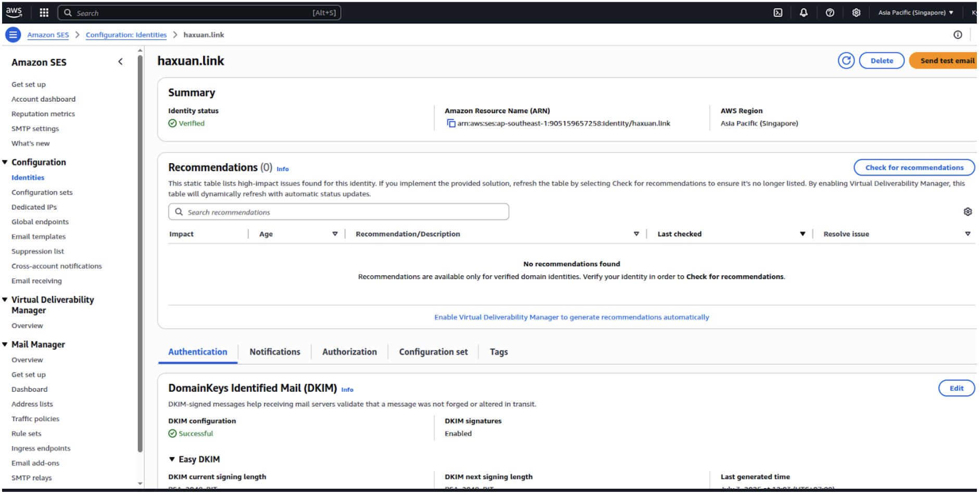
Task: Collapse the Mail Manager section
Action: (x=5, y=344)
